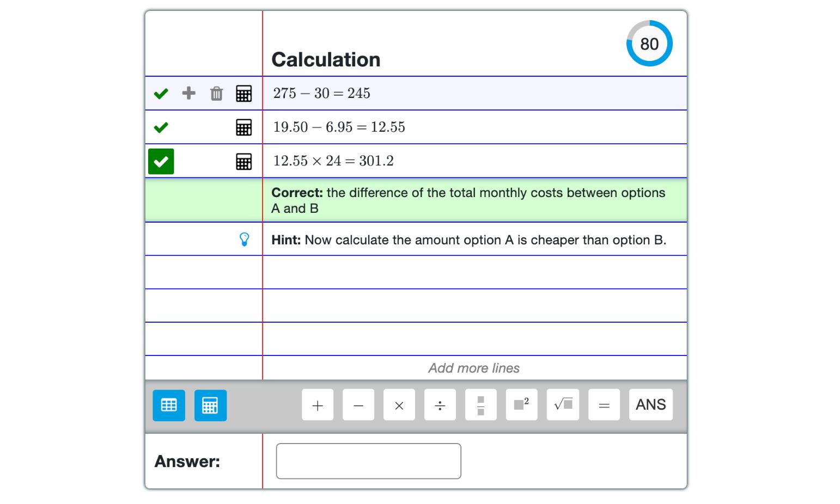
Task: Click the trash icon to delete the first line
Action: pyautogui.click(x=216, y=93)
